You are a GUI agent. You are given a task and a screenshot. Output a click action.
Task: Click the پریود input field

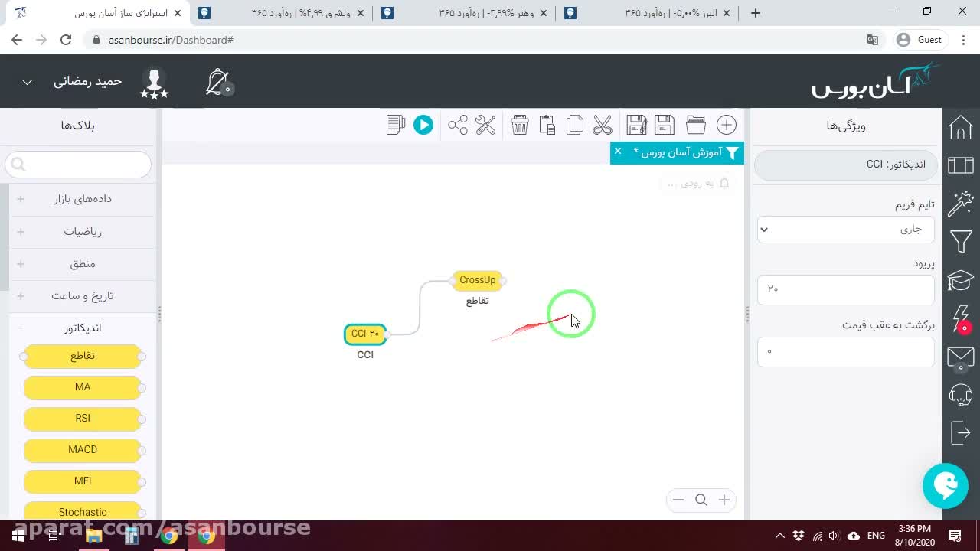[x=845, y=289]
